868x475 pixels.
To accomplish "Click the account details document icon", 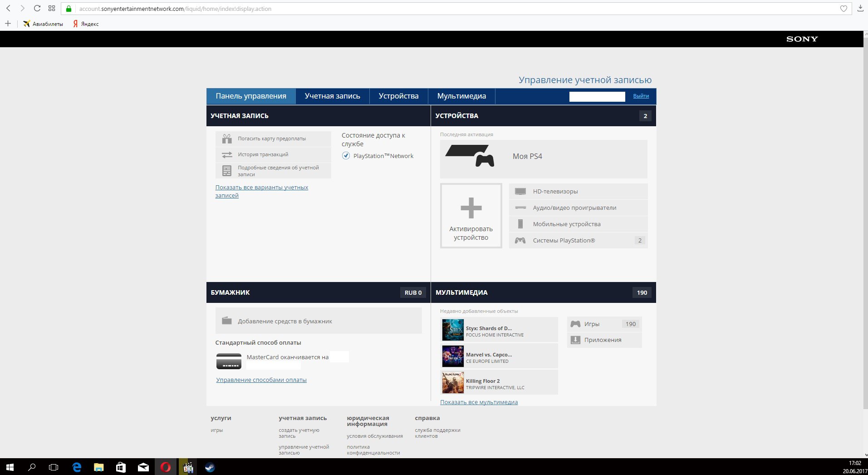I will [227, 171].
